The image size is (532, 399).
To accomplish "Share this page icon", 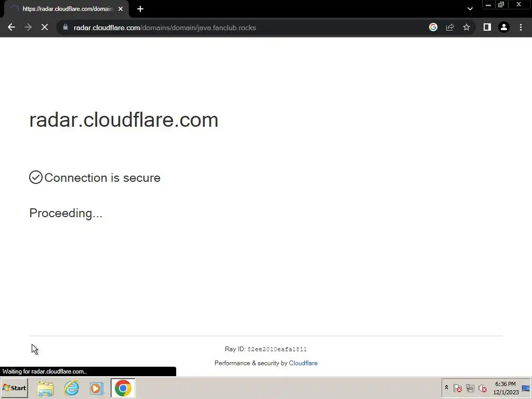I will (450, 28).
